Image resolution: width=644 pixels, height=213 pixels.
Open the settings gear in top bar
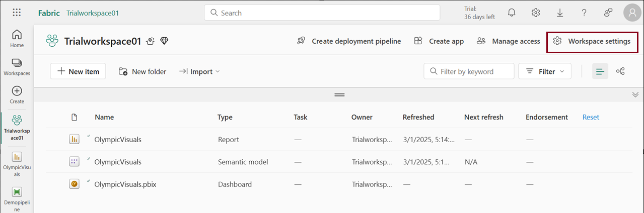click(536, 13)
